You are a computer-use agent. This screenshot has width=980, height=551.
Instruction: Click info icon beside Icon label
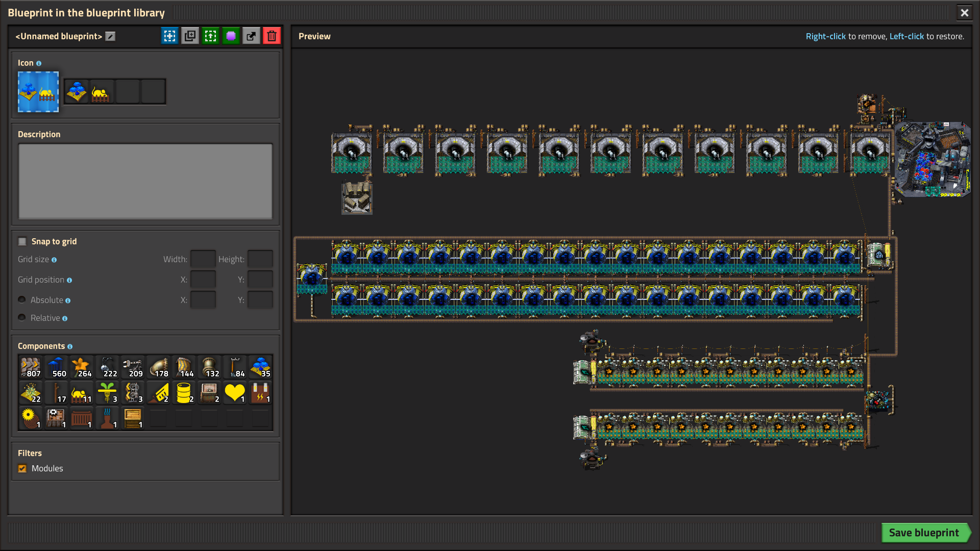tap(39, 63)
